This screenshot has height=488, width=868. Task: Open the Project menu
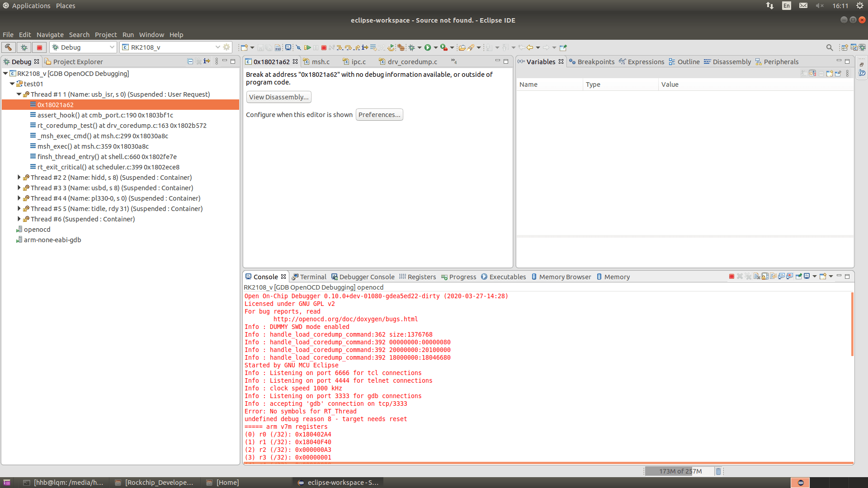click(106, 34)
